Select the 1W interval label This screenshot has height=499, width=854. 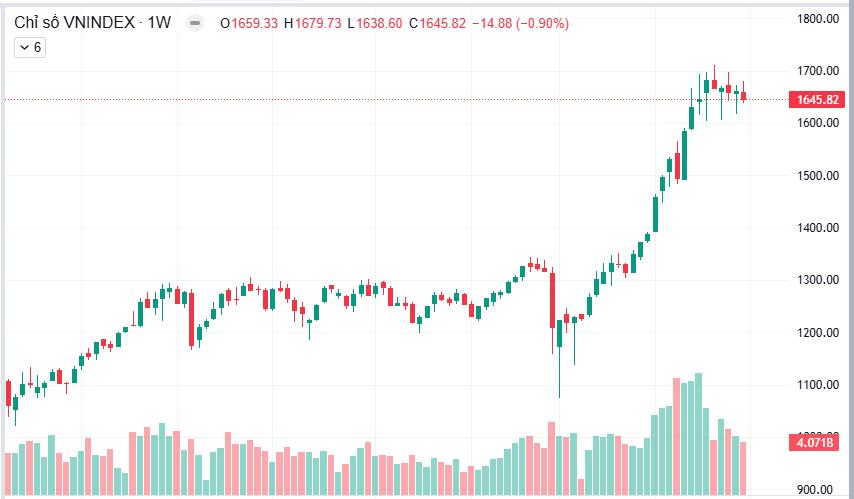(x=159, y=22)
